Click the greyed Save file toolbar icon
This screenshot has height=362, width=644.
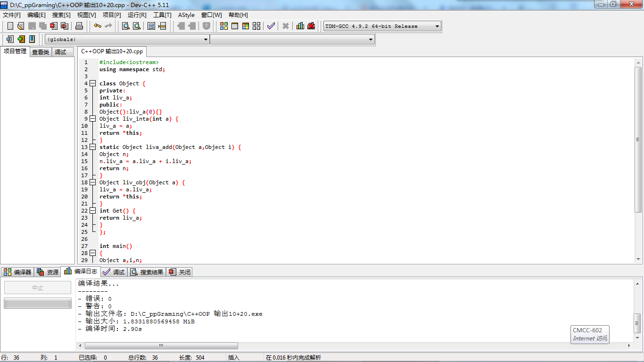(x=32, y=26)
